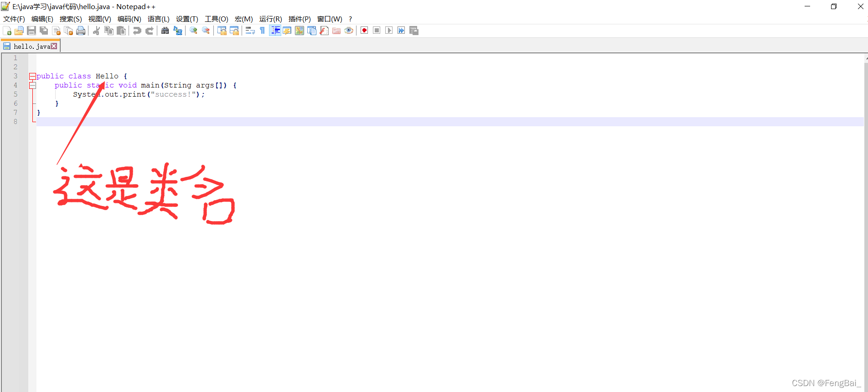Viewport: 868px width, 392px height.
Task: Open the Function List panel icon
Action: [x=324, y=31]
